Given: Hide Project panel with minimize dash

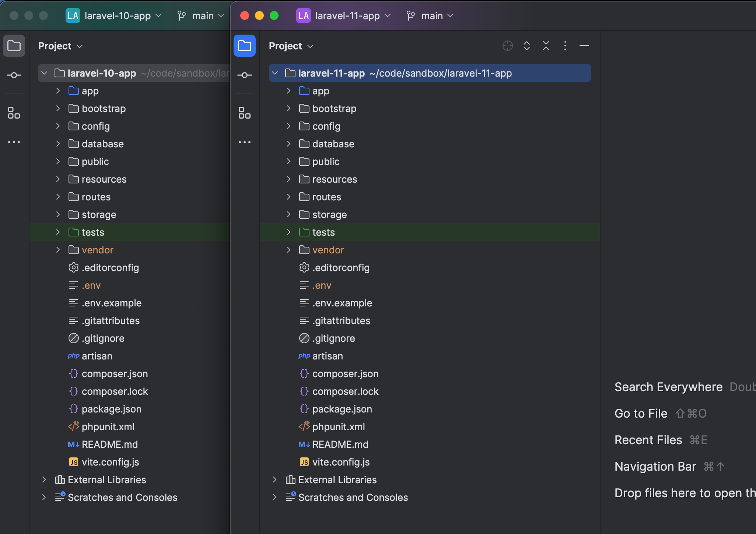Looking at the screenshot, I should click(584, 46).
